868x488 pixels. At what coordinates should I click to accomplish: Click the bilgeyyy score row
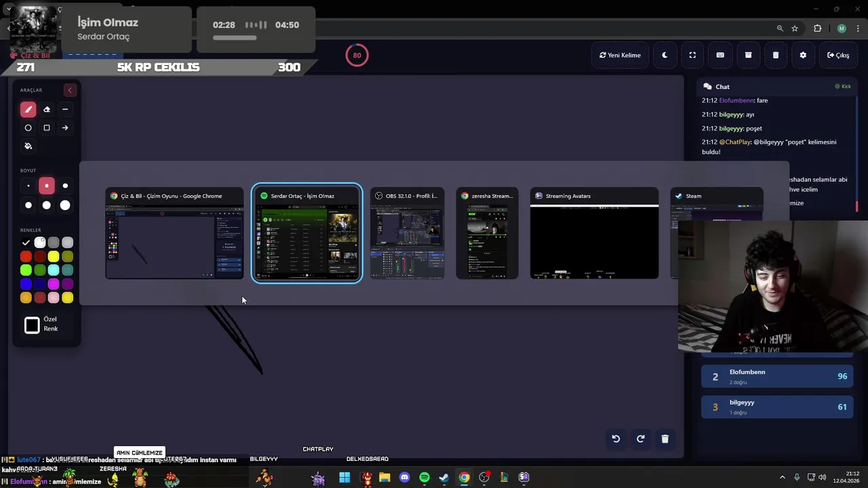pyautogui.click(x=777, y=407)
